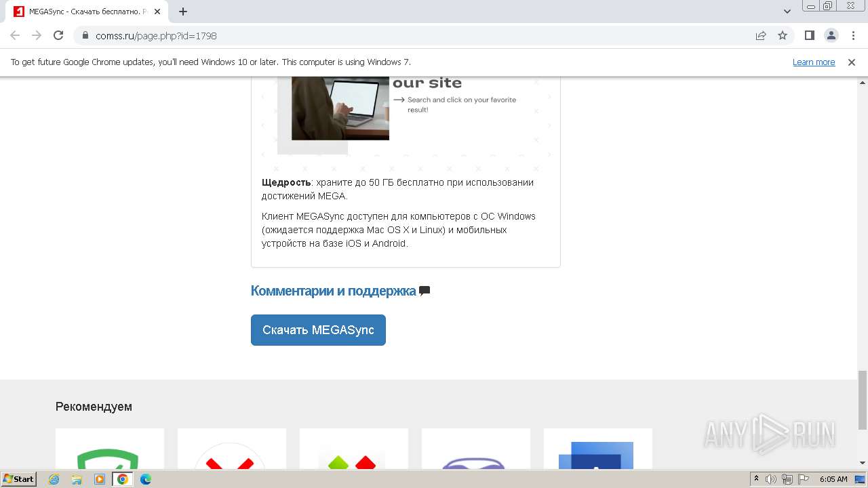Screen dimensions: 868x488
Task: Open the Chrome profile avatar menu
Action: 831,35
